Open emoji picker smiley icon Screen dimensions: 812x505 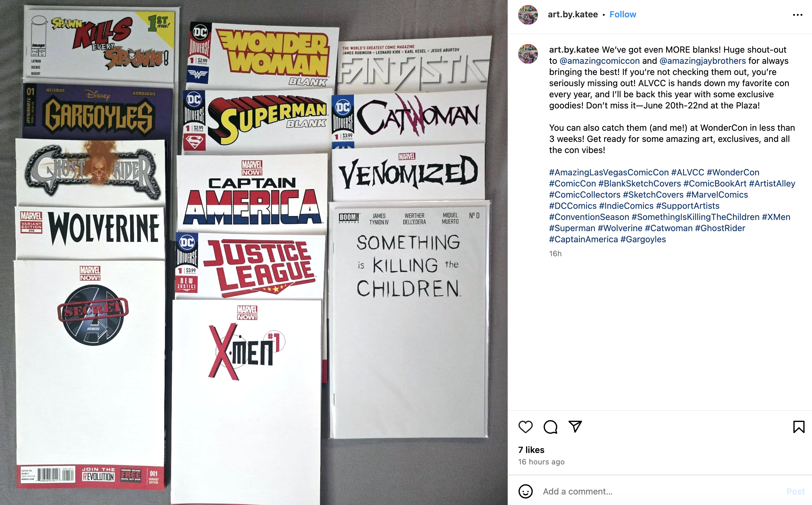pyautogui.click(x=525, y=491)
